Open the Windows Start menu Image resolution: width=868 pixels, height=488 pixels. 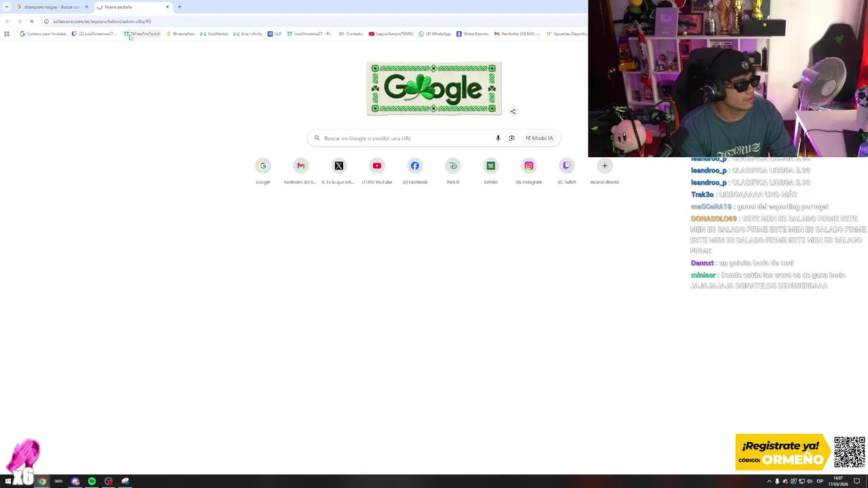[8, 481]
